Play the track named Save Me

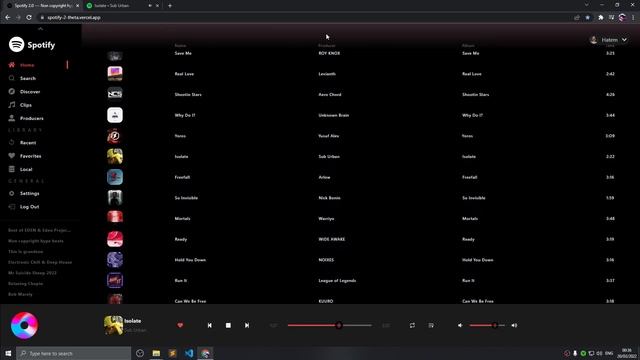[x=183, y=53]
